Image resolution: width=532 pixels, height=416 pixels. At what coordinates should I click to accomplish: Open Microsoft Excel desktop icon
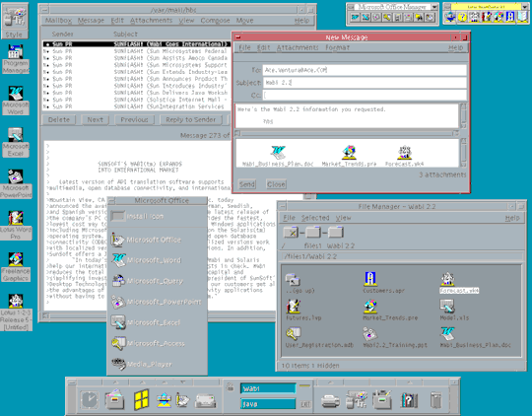pyautogui.click(x=15, y=142)
